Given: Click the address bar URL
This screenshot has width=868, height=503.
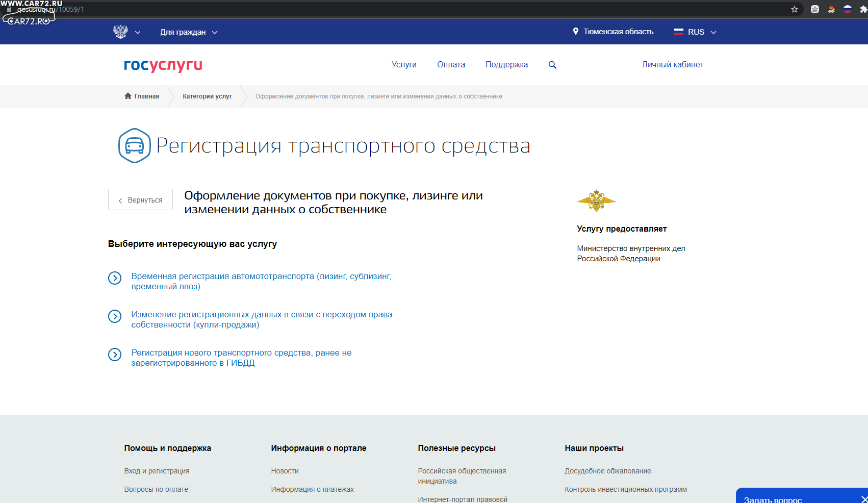Looking at the screenshot, I should tap(50, 9).
